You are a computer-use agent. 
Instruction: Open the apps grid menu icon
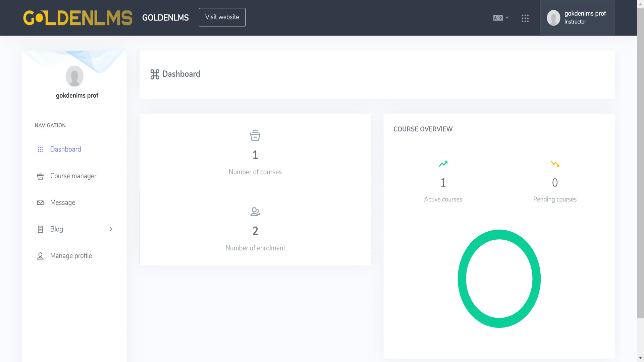tap(525, 18)
